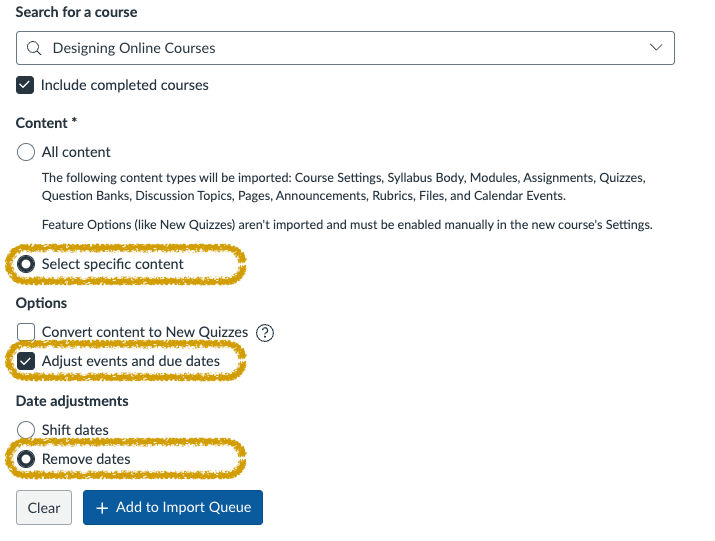Pick the Shift dates radio option
The height and width of the screenshot is (541, 715).
coord(26,430)
